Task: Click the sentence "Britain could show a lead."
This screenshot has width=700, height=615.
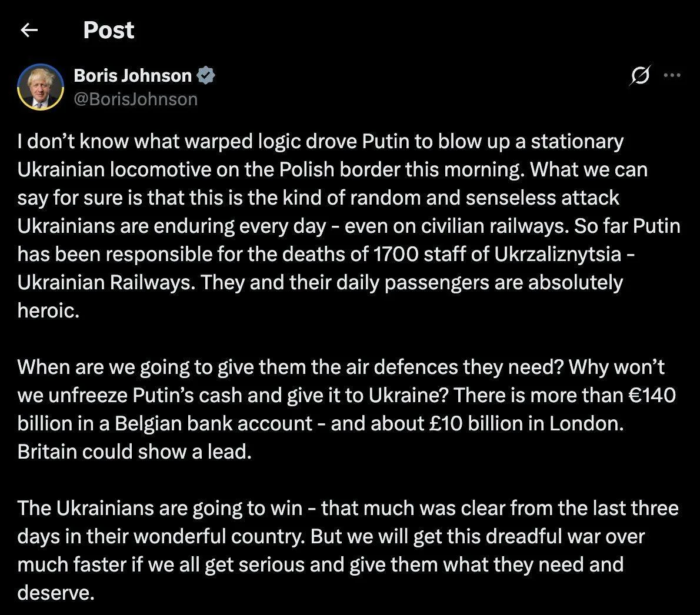Action: tap(134, 452)
